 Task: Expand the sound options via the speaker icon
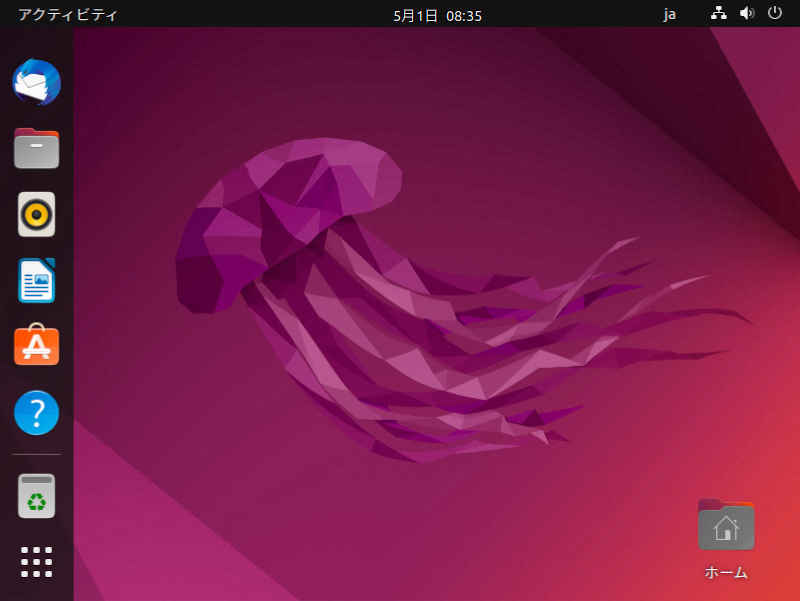(x=747, y=14)
